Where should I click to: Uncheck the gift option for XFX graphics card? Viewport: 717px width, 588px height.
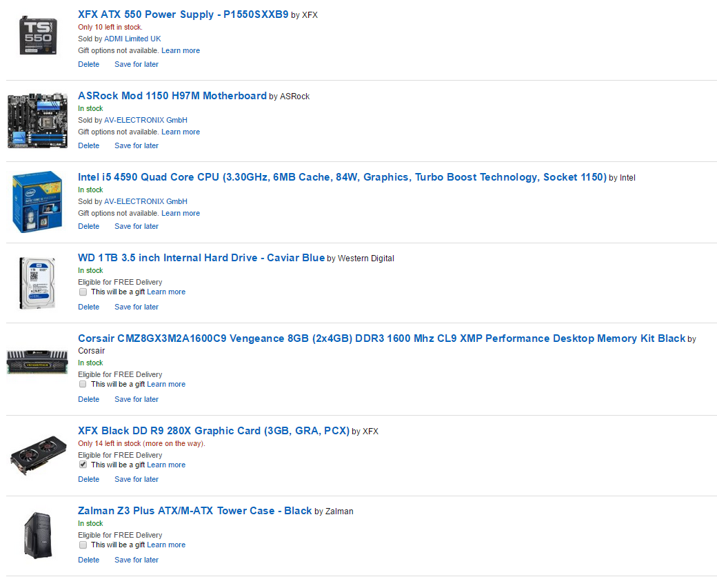83,465
